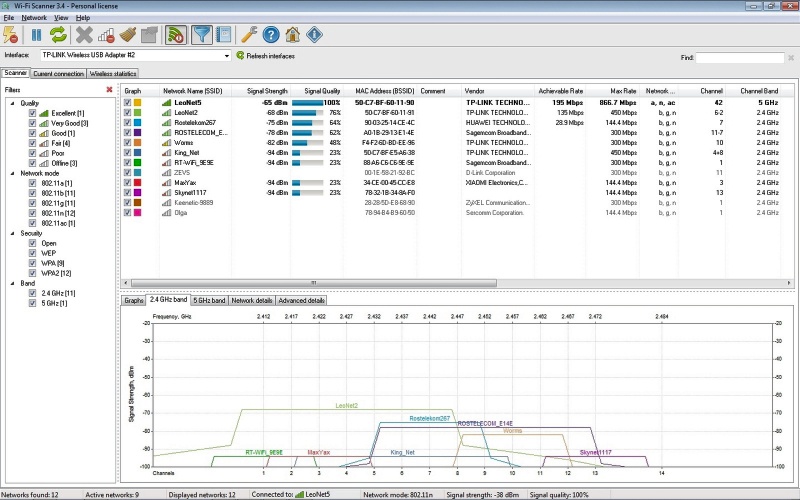Click the Find search field
This screenshot has width=800, height=500.
739,58
